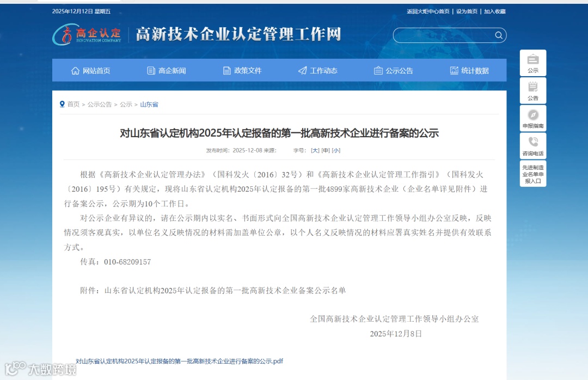The width and height of the screenshot is (588, 380).
Task: Click date 2025年12月12日 星期五 at top
Action: click(x=81, y=11)
